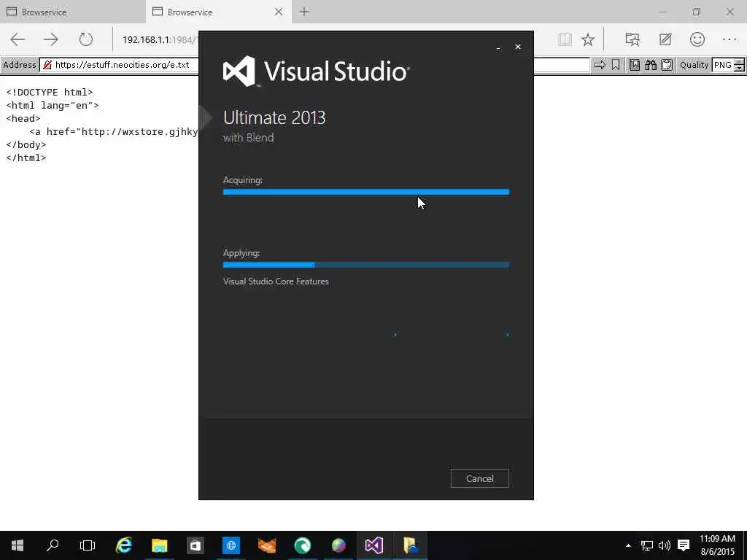Decrease quality with spinner down arrow
This screenshot has width=747, height=560.
[740, 68]
